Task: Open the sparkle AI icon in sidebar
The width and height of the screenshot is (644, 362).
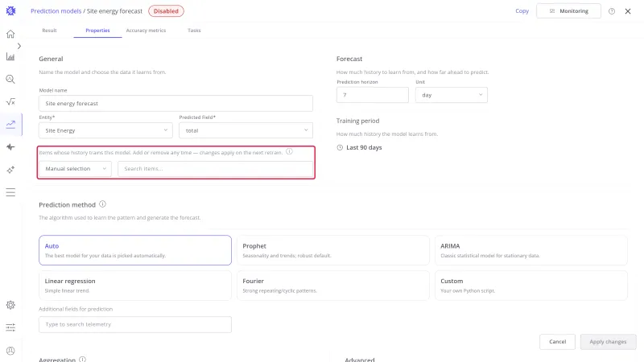Action: click(x=10, y=170)
